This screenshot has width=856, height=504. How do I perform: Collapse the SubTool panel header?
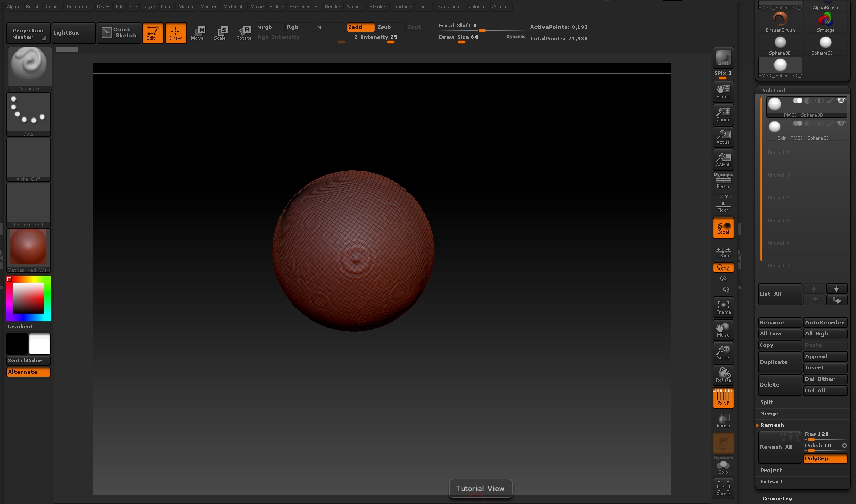(773, 90)
